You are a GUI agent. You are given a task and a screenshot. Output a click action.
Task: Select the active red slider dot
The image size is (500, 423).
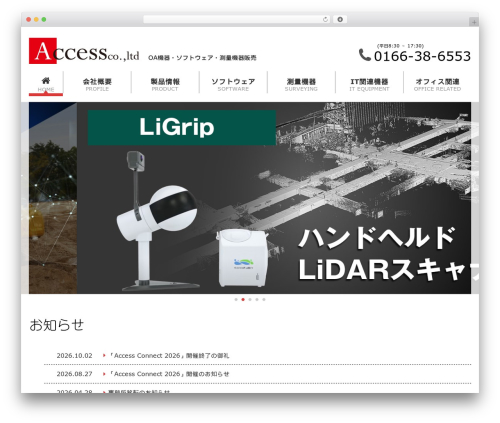[x=243, y=300]
